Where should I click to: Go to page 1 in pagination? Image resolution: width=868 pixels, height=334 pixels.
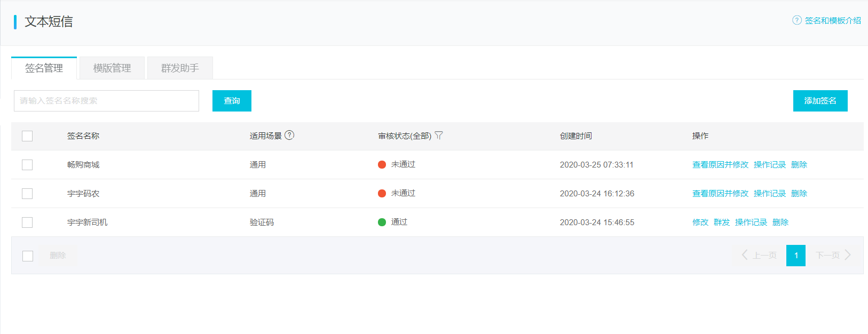point(795,256)
